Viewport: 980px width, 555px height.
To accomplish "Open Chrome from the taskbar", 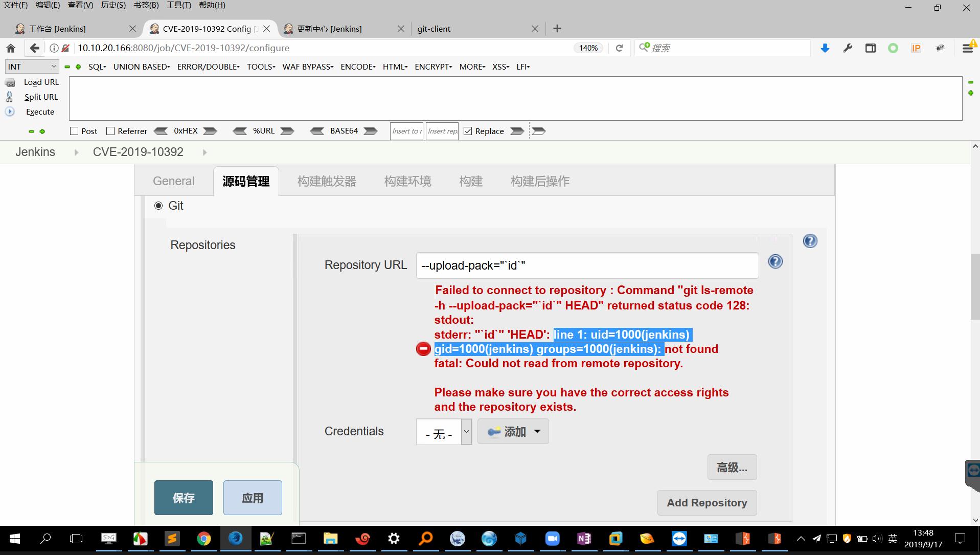I will tap(203, 539).
